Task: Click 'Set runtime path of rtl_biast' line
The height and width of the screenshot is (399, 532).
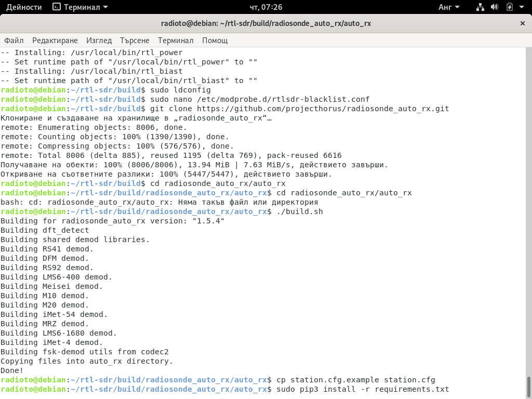Action: click(x=129, y=81)
